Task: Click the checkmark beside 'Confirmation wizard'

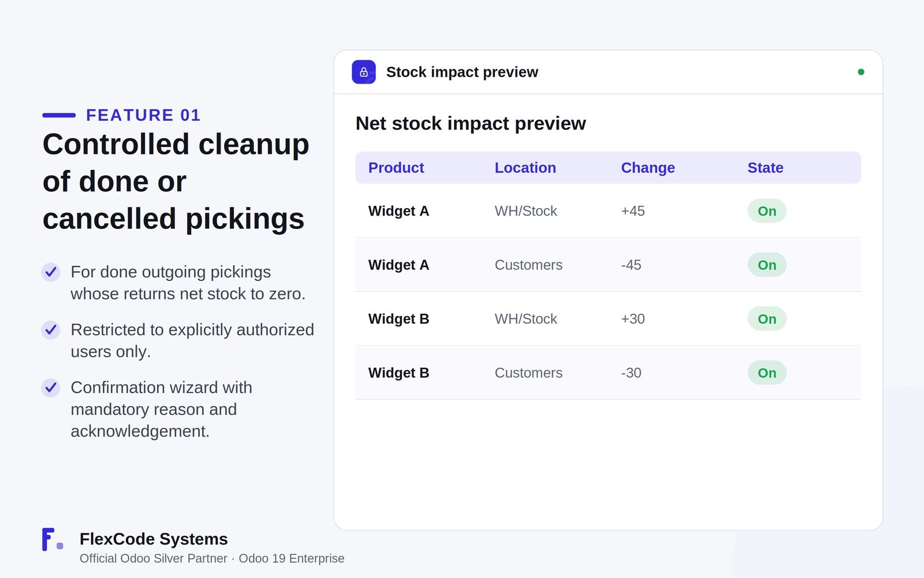Action: [51, 387]
